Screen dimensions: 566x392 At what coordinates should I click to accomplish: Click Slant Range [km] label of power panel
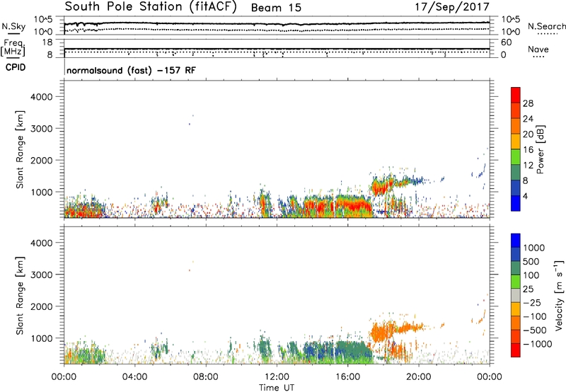point(20,149)
